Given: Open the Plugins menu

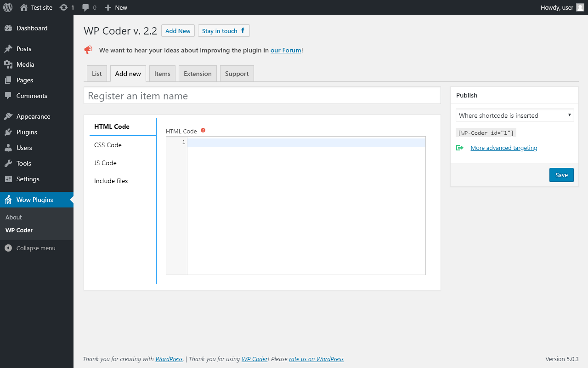Looking at the screenshot, I should pos(37,132).
